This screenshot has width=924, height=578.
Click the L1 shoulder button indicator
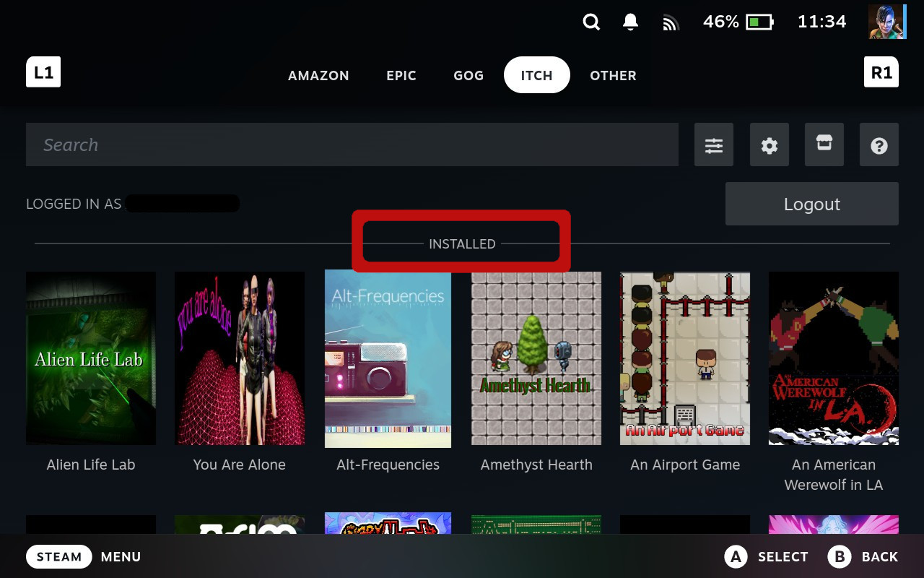pos(43,72)
